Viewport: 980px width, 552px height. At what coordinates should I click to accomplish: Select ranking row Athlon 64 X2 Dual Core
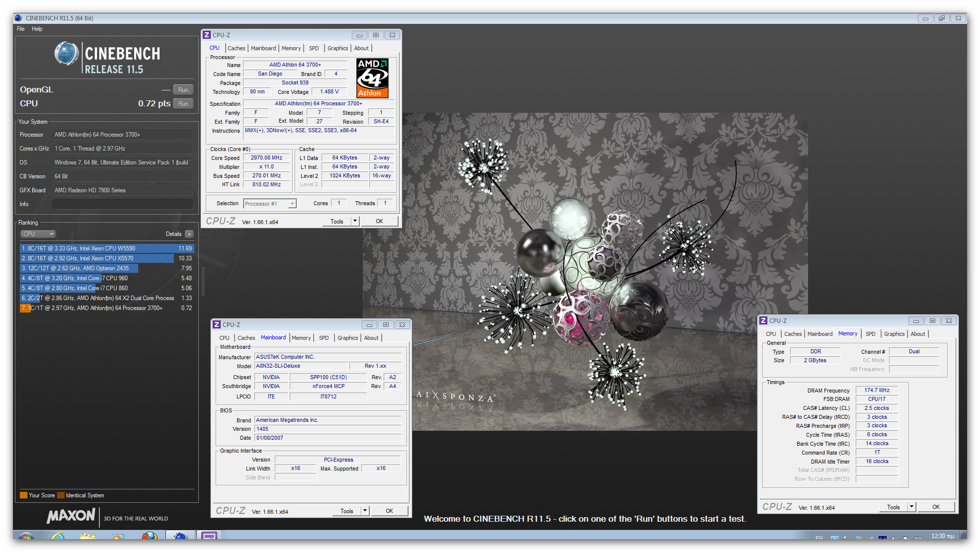click(x=107, y=298)
